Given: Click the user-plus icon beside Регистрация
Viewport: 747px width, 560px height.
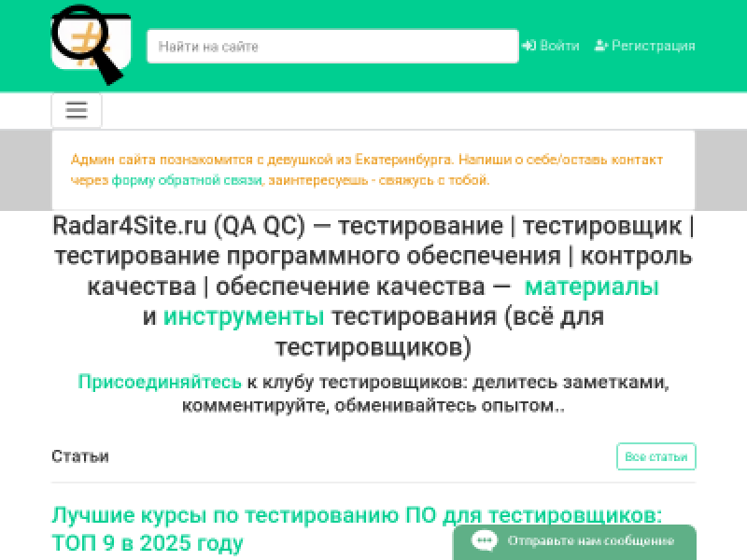Looking at the screenshot, I should click(601, 46).
